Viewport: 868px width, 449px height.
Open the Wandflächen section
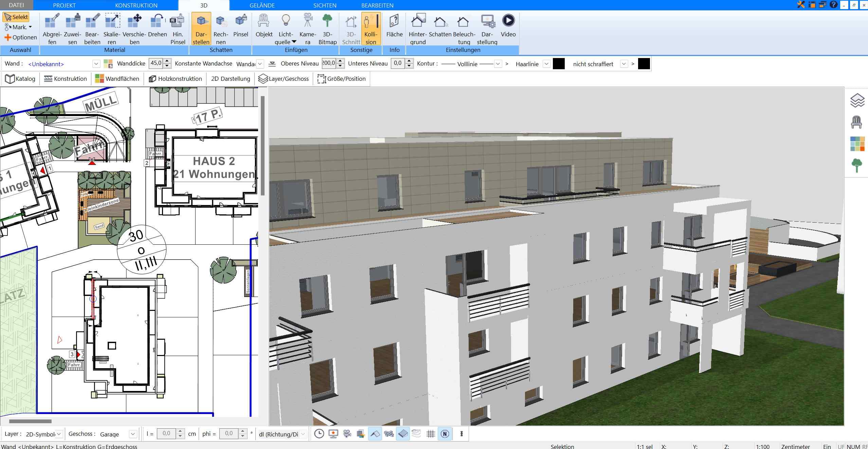tap(117, 79)
